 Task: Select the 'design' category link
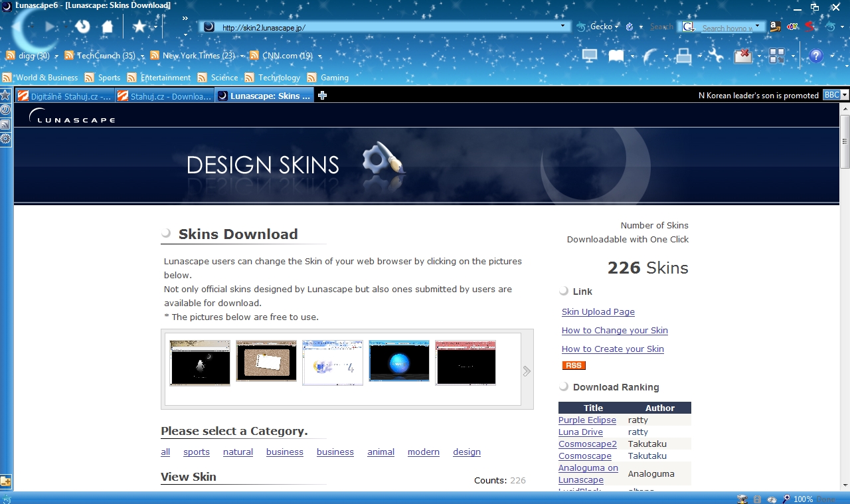point(467,452)
